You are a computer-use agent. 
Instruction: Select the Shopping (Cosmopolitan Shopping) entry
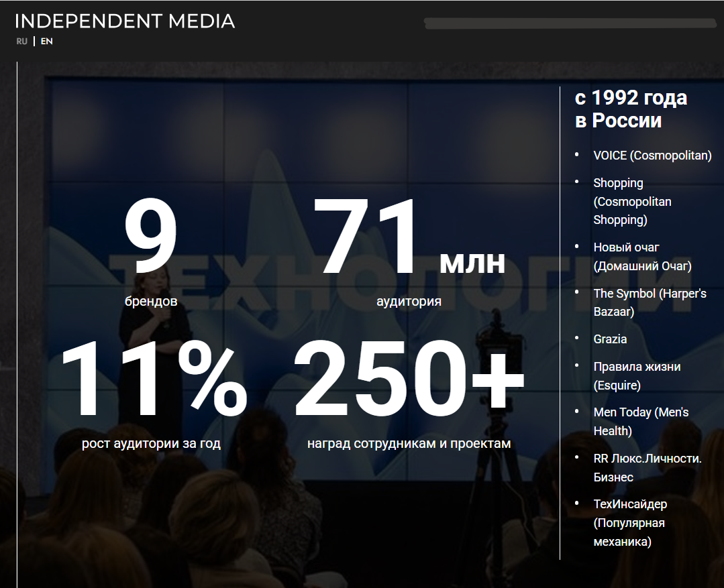[632, 201]
